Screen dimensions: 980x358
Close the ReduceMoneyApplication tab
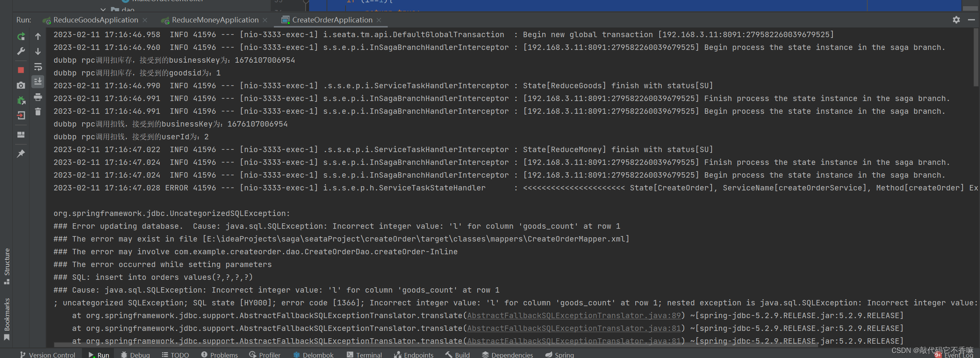(x=265, y=20)
